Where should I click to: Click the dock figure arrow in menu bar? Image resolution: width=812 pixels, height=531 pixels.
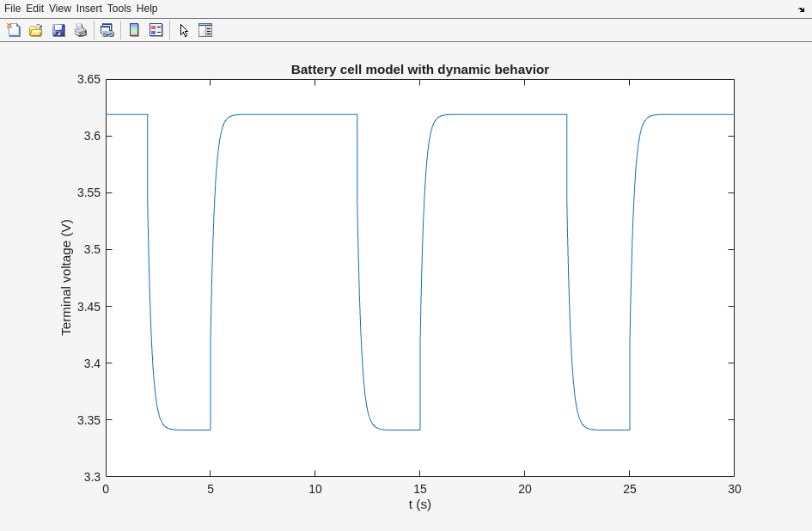(801, 9)
